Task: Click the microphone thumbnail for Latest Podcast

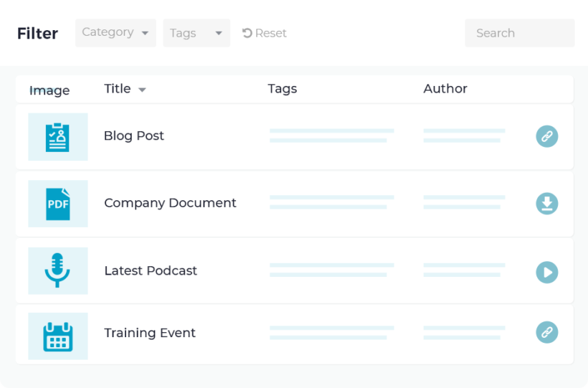Action: 58,270
